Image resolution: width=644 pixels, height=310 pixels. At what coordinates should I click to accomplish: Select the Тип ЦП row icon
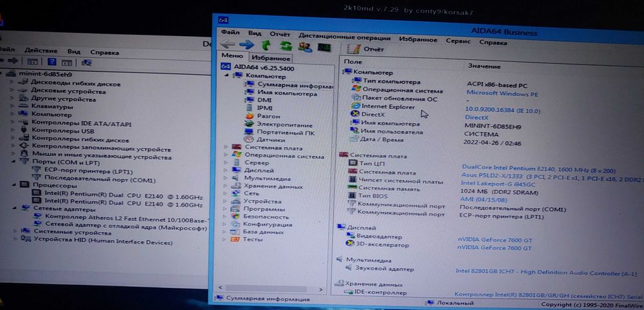tap(353, 163)
